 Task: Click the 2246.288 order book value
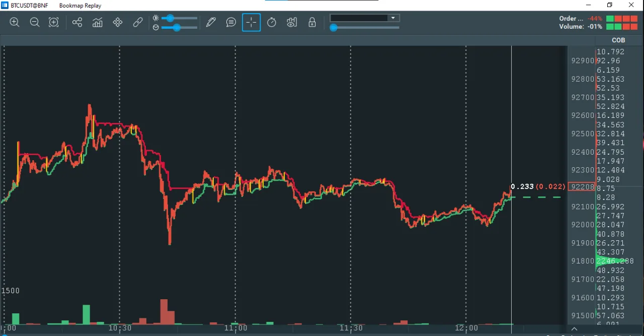coord(615,261)
